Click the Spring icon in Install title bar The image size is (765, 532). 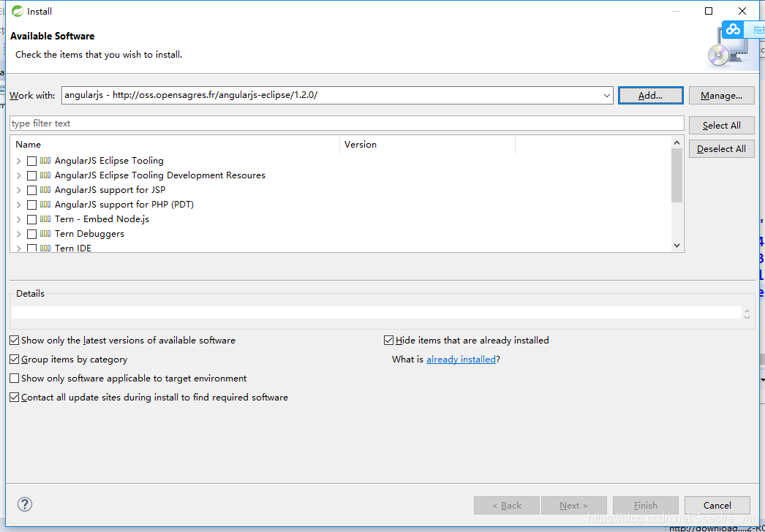click(x=18, y=11)
